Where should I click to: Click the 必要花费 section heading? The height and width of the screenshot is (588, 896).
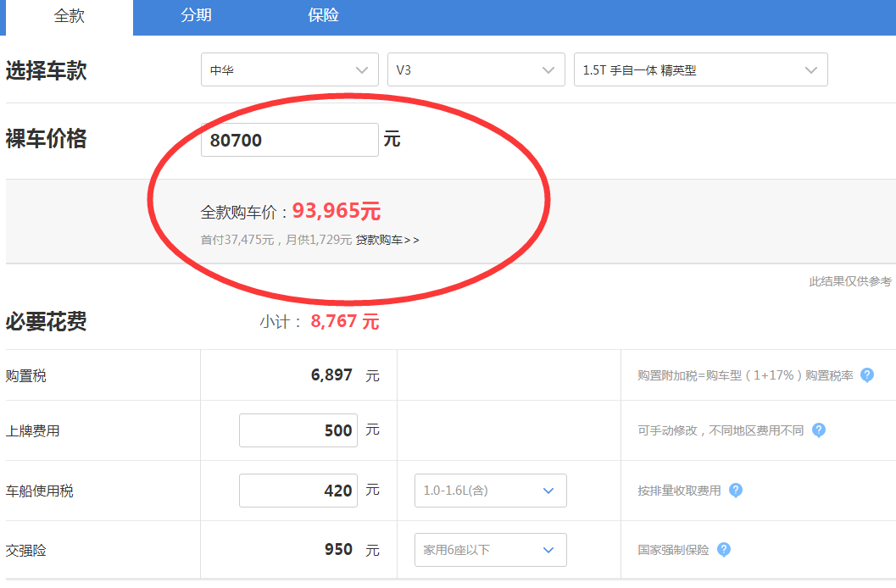(47, 321)
